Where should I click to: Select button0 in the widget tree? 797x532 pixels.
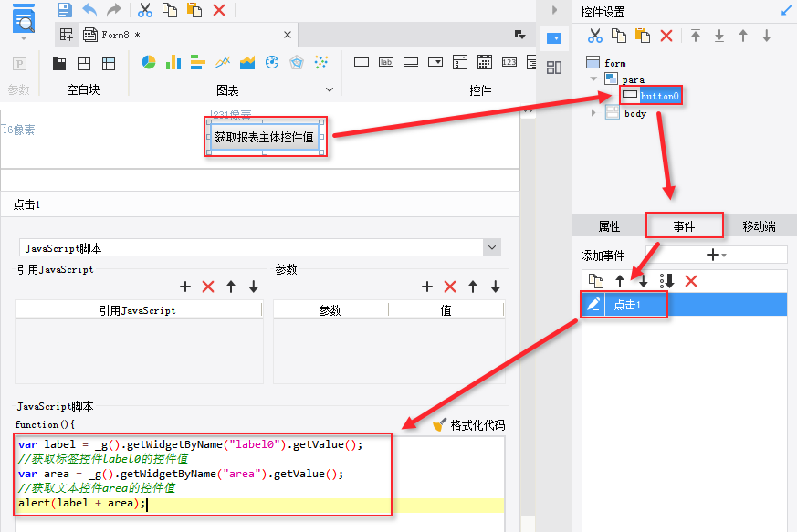click(651, 96)
